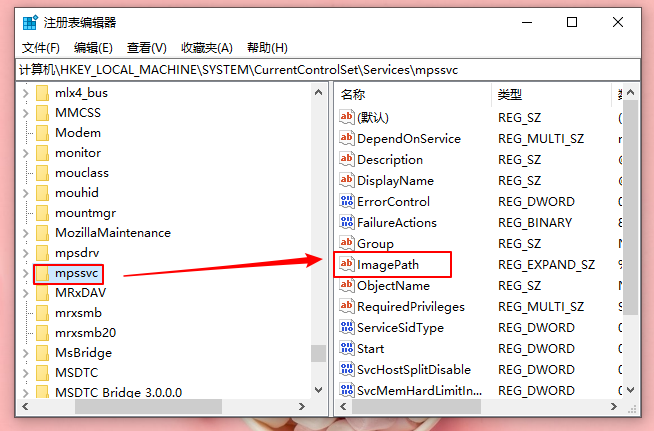Select the RequiredPrivileges value entry

(x=410, y=307)
